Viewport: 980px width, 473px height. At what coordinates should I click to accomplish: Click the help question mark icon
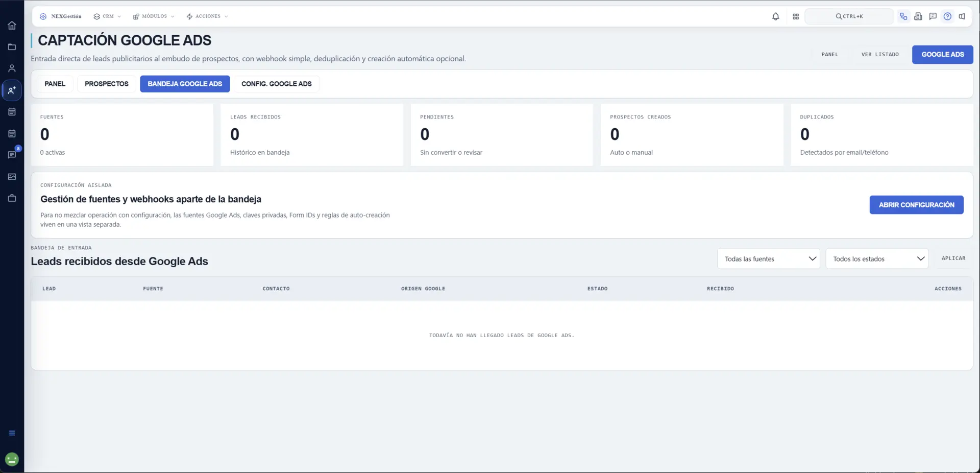click(x=947, y=16)
